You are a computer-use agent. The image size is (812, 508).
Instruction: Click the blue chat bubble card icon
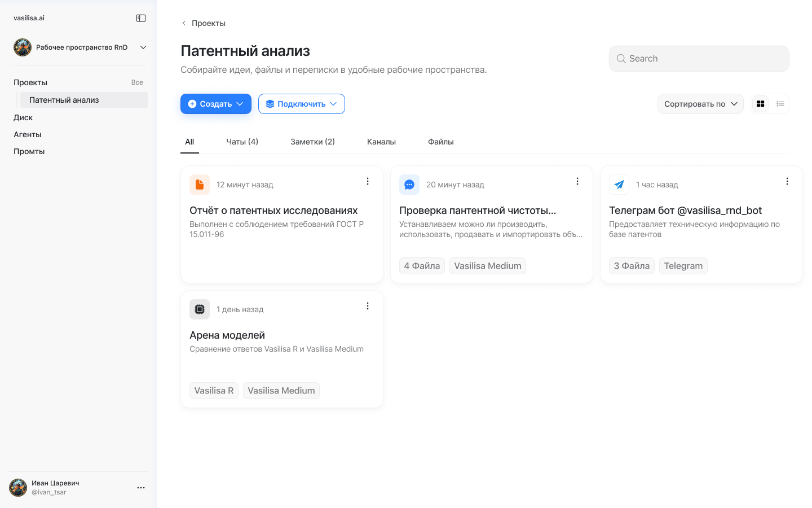(x=409, y=185)
